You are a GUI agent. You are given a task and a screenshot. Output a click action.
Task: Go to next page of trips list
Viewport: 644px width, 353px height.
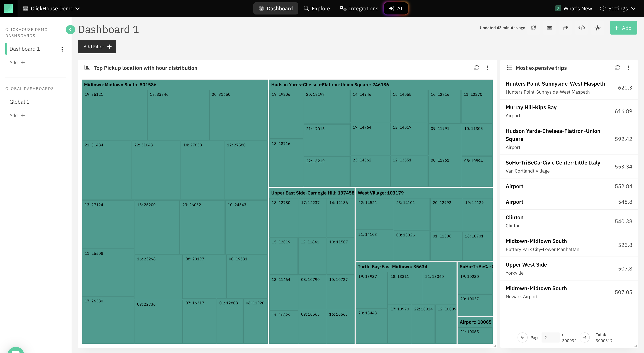pos(584,337)
